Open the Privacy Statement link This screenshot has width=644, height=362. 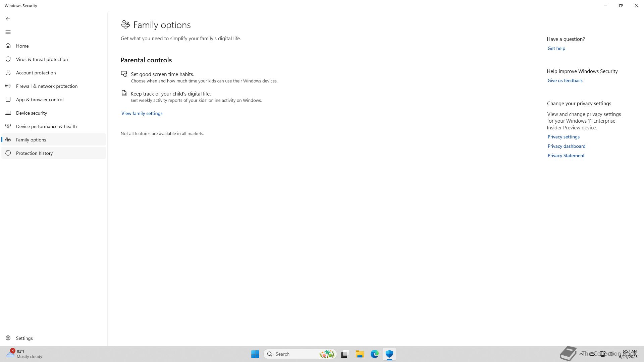click(566, 156)
